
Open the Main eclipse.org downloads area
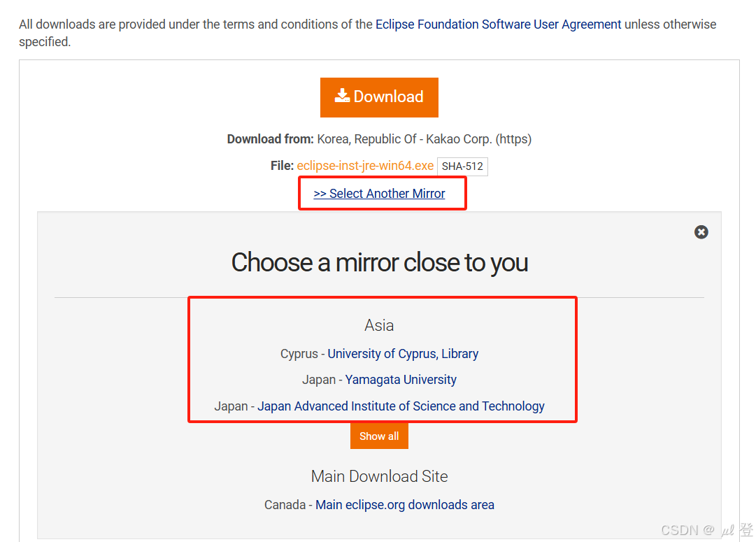point(404,504)
